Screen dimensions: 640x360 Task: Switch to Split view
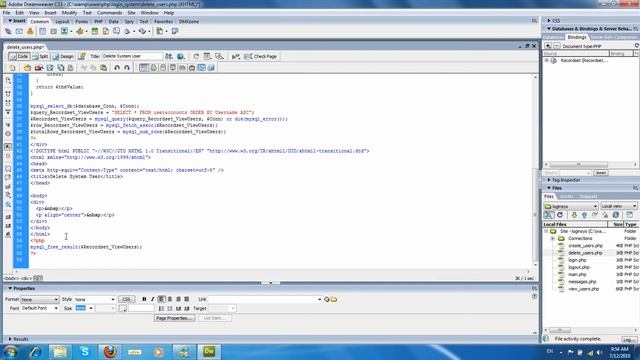click(x=40, y=56)
